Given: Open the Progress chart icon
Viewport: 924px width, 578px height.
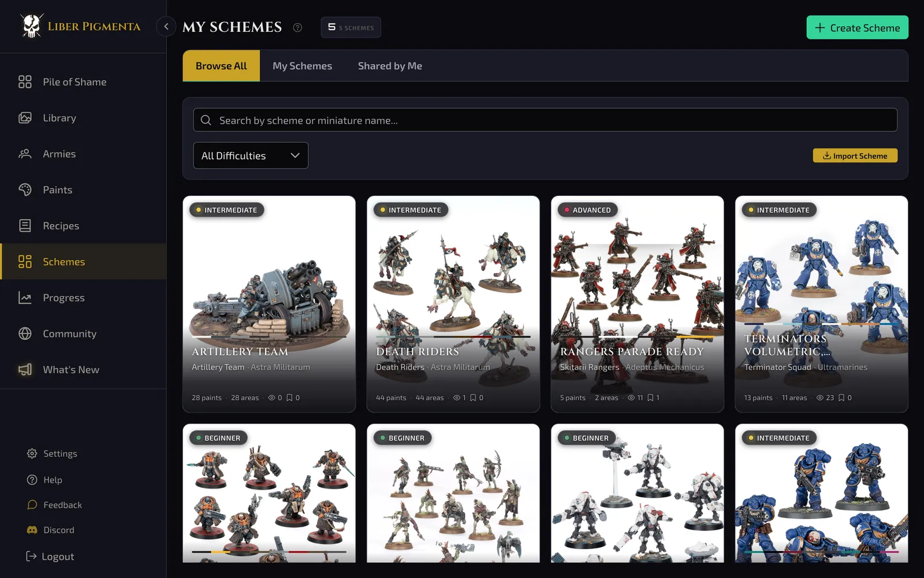Looking at the screenshot, I should point(25,298).
